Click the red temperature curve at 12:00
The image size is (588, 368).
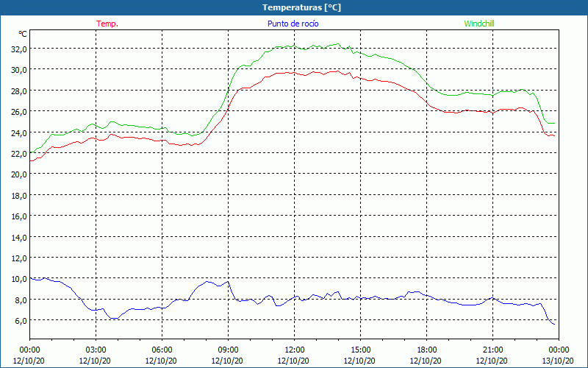point(295,73)
